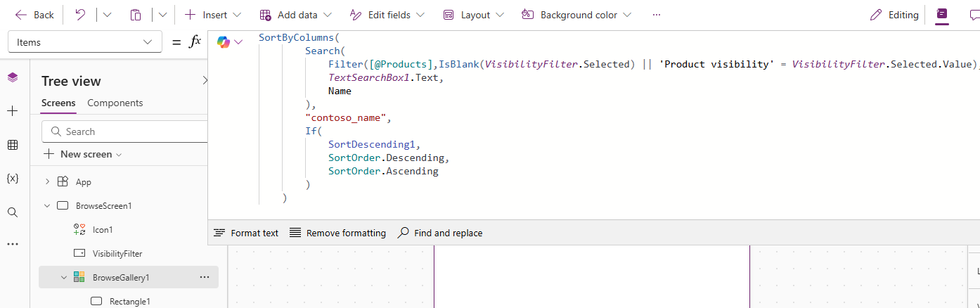Collapse the BrowseGallery1 tree node

point(64,278)
